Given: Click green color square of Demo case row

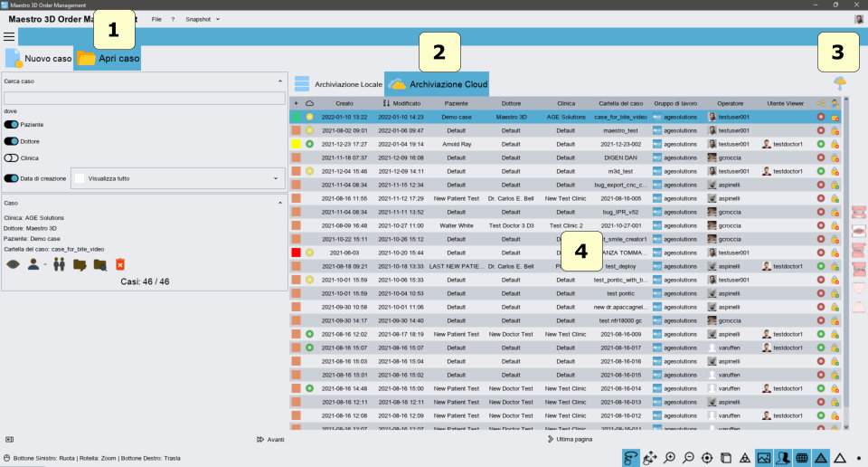Looking at the screenshot, I should tap(297, 117).
